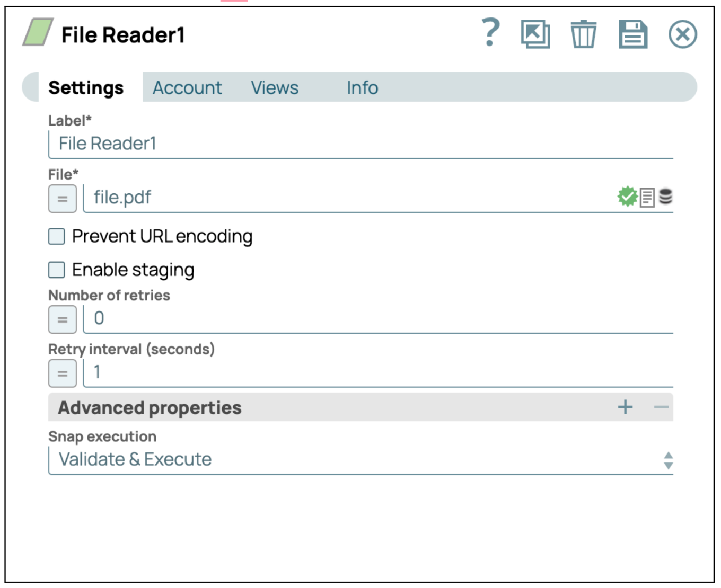Delete the snap using trash icon

(583, 34)
